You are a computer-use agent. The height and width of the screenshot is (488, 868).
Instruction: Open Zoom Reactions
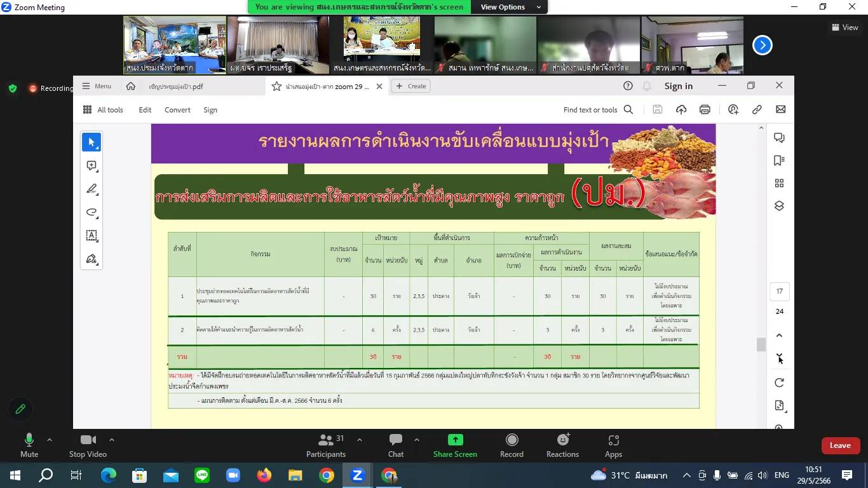point(562,445)
